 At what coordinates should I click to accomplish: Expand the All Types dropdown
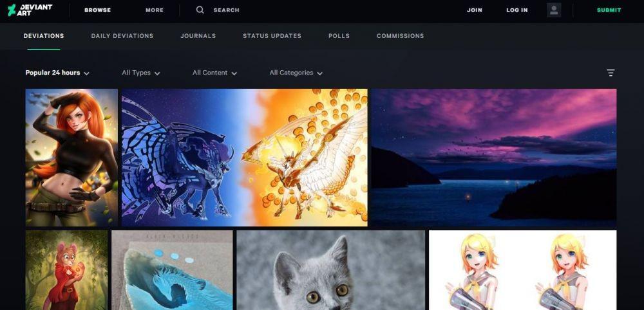coord(141,73)
